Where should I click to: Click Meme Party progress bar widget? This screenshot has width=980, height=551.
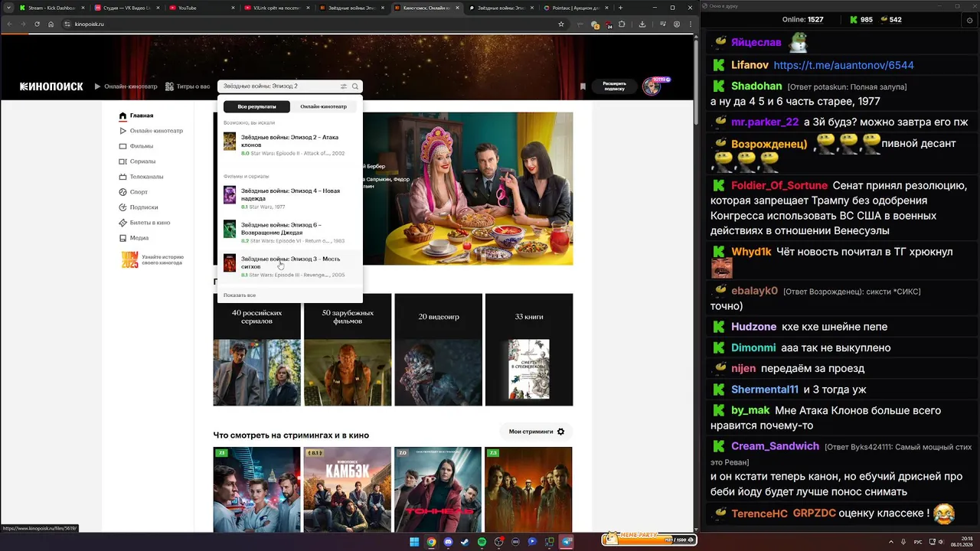(x=648, y=540)
